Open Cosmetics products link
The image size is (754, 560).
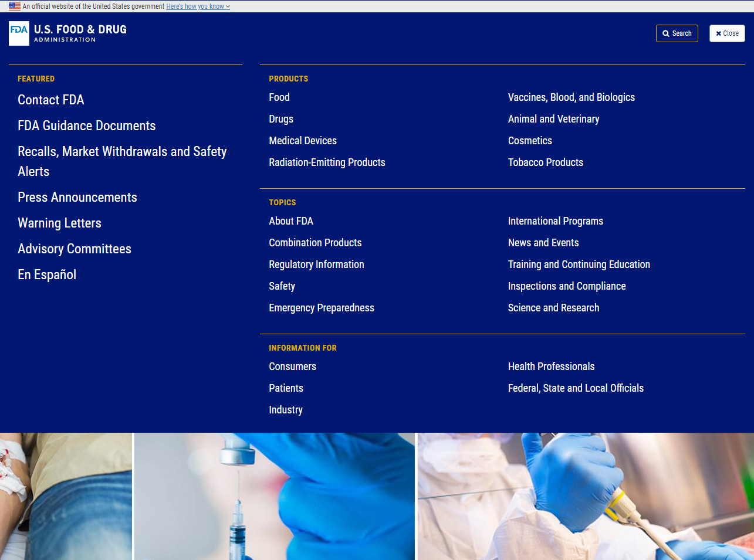530,141
